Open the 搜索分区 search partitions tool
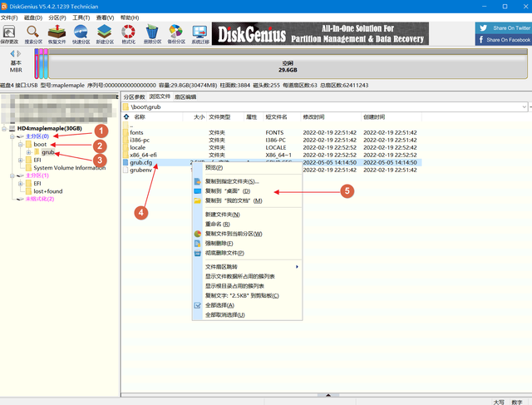The image size is (532, 405). (x=33, y=34)
